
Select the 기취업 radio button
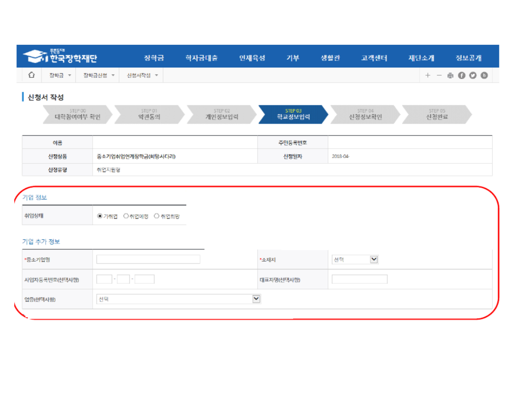pos(100,216)
